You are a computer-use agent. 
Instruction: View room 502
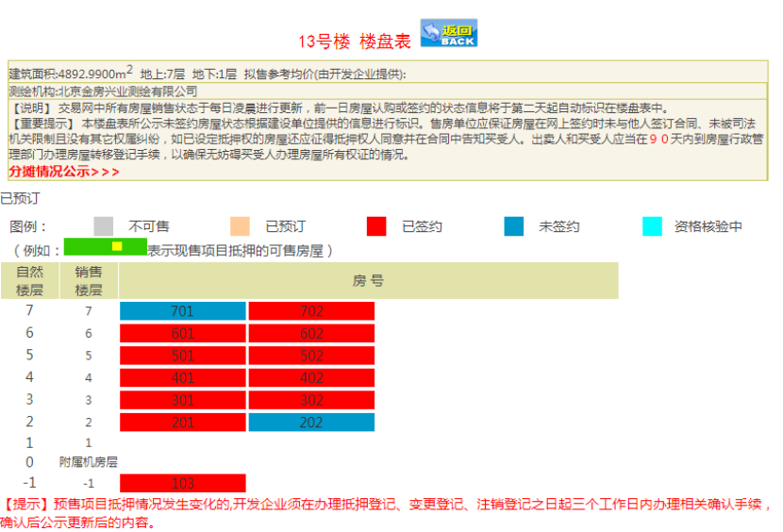pyautogui.click(x=311, y=356)
